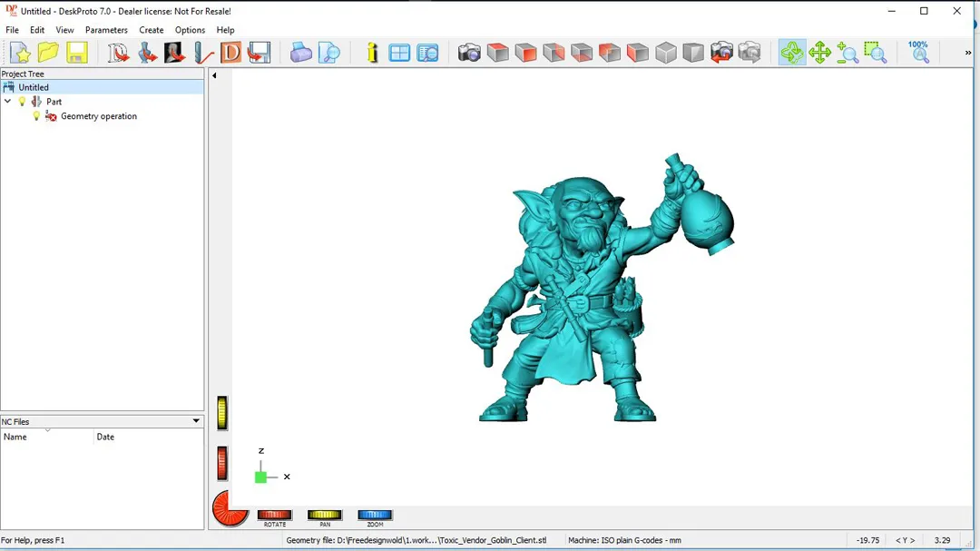Open the Parameters menu
This screenshot has width=980, height=551.
[x=106, y=30]
